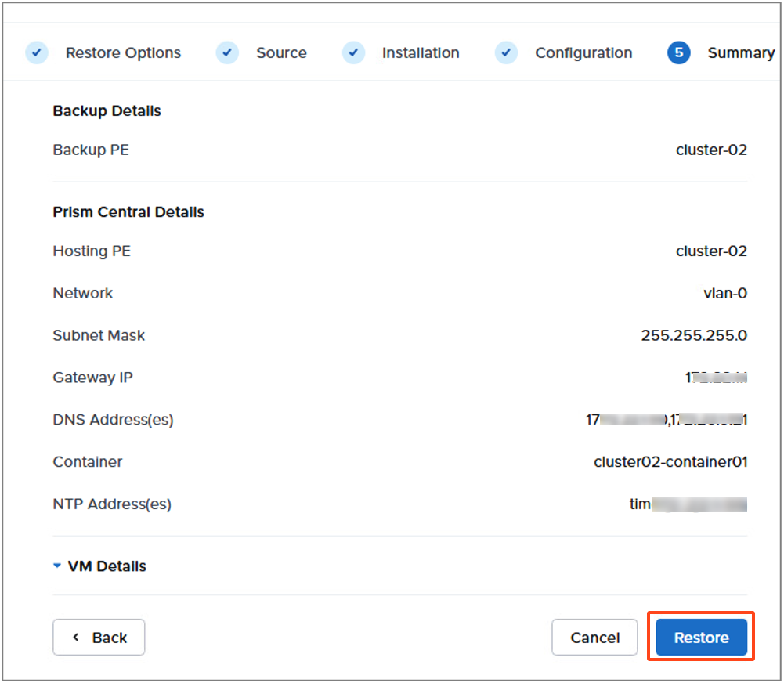Go to the Restore Options step label
784x683 pixels.
[x=124, y=53]
